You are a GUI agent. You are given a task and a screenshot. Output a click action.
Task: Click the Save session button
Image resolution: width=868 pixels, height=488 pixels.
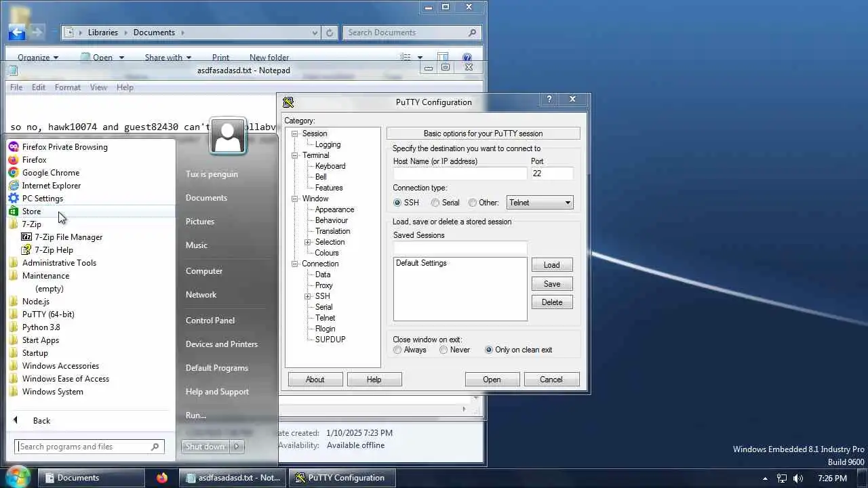click(552, 284)
